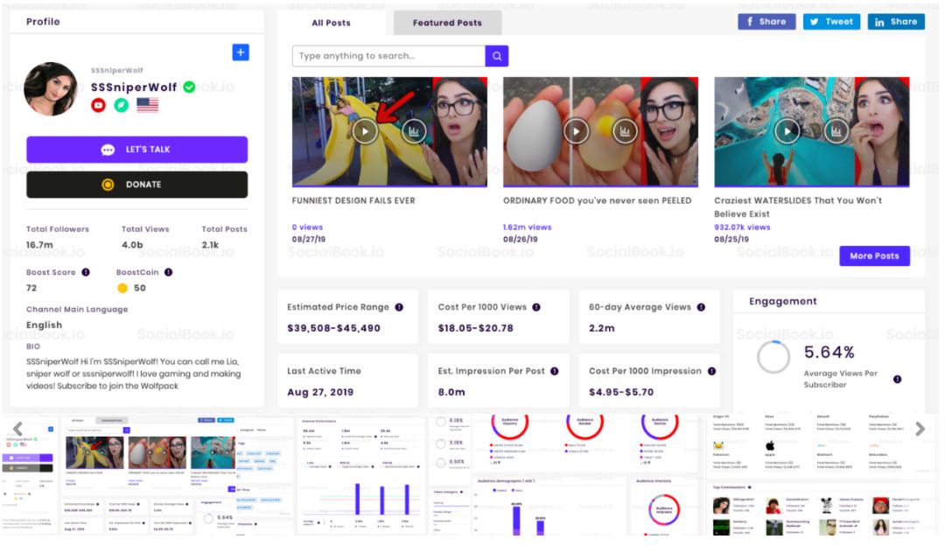Click the '932.07k views' link
The width and height of the screenshot is (945, 560).
click(x=743, y=227)
